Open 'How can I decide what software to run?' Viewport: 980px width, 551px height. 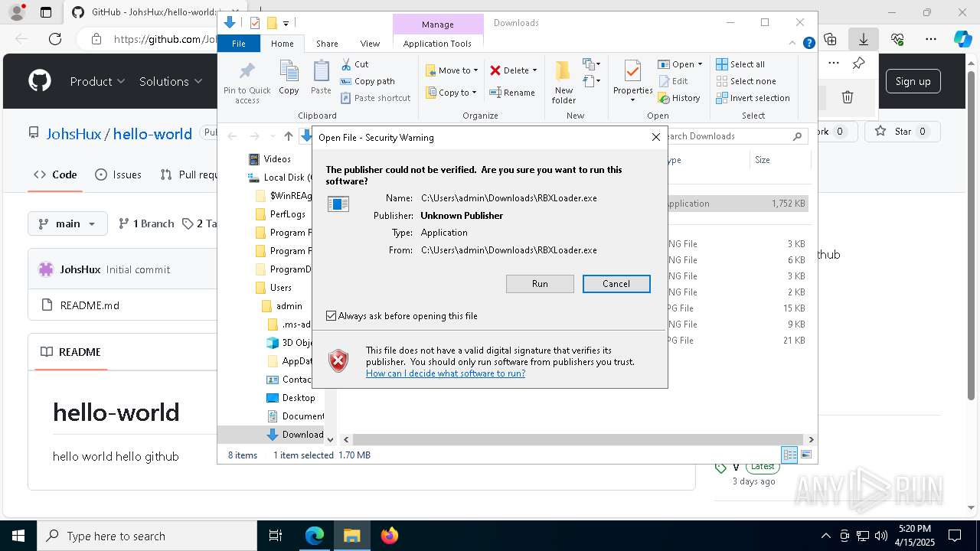[x=446, y=373]
